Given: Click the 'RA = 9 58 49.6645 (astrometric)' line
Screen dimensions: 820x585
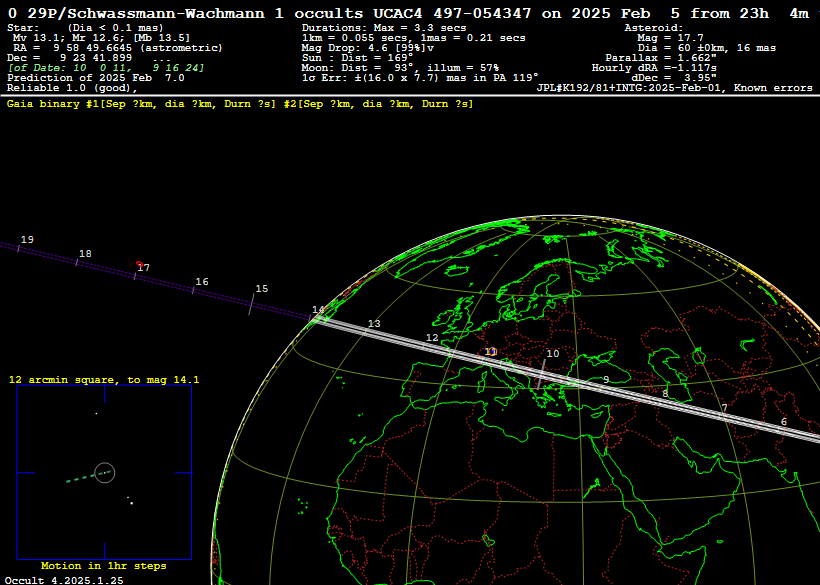Looking at the screenshot, I should [118, 48].
